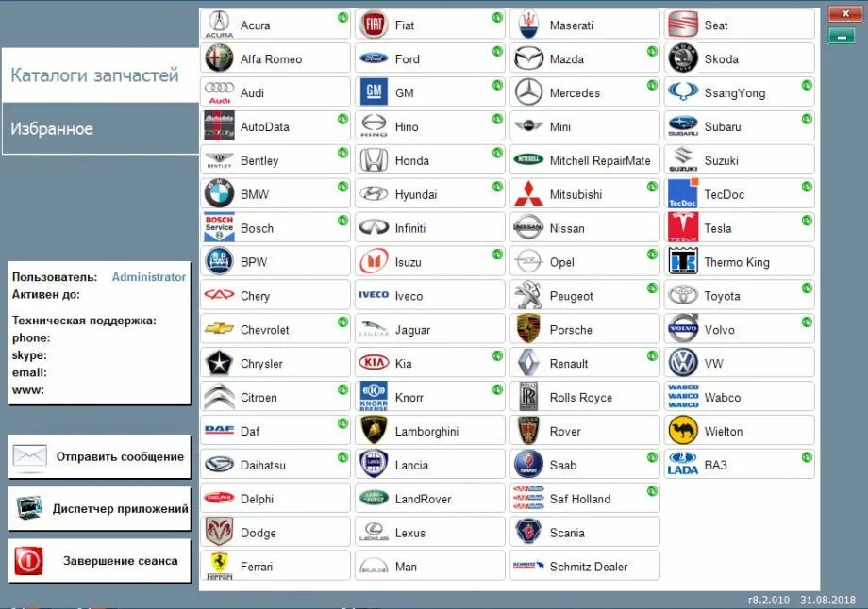Select the Skoda catalog
868x609 pixels.
click(x=740, y=58)
